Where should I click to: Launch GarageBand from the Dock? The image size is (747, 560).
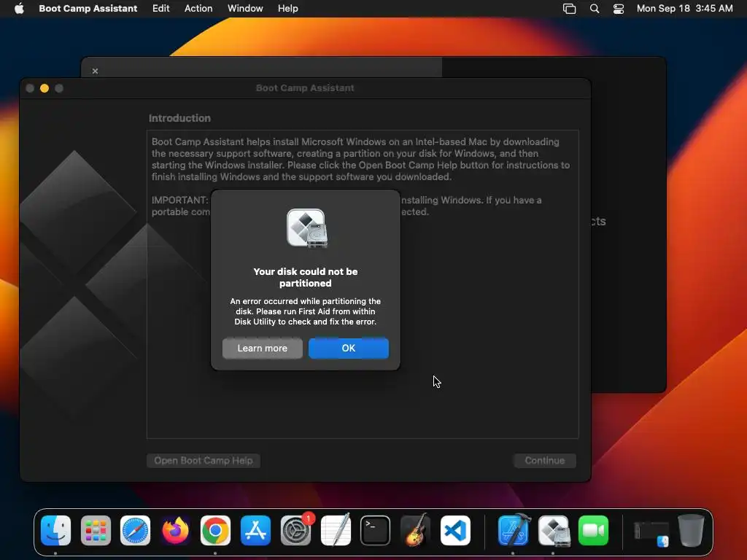(x=415, y=531)
